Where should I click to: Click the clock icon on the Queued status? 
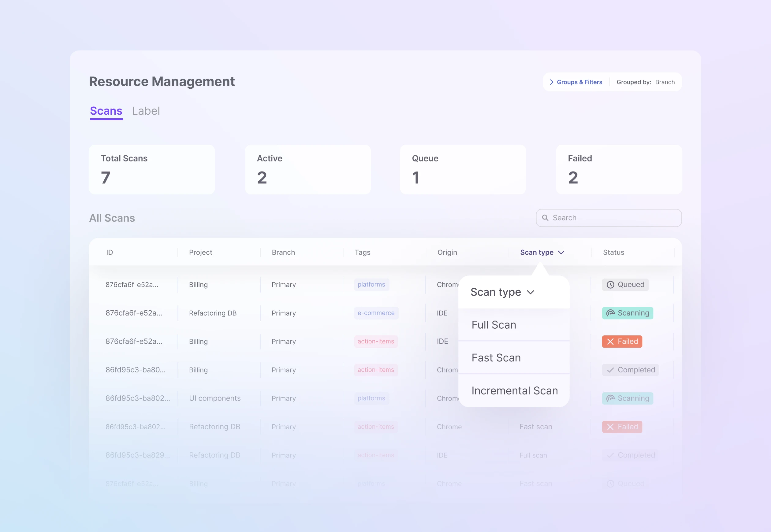[x=610, y=285]
